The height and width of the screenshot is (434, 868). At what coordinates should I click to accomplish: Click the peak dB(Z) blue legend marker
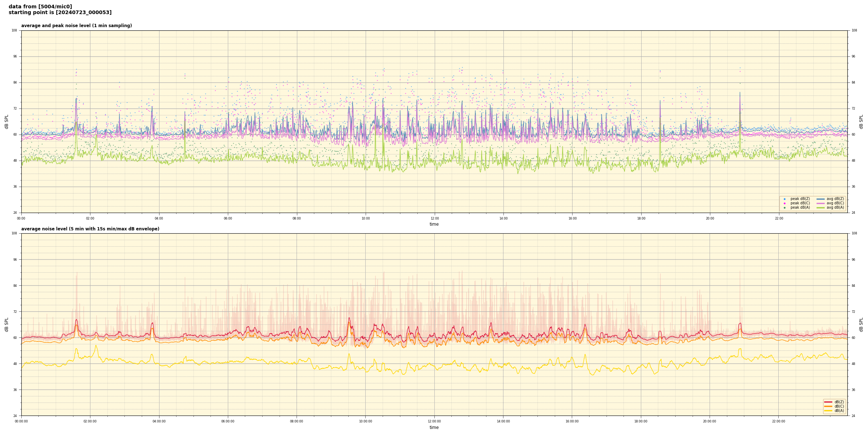point(784,199)
